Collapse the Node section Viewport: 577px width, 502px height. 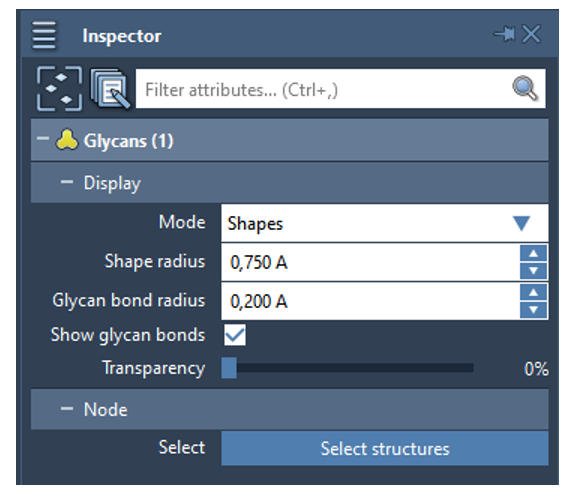point(67,409)
